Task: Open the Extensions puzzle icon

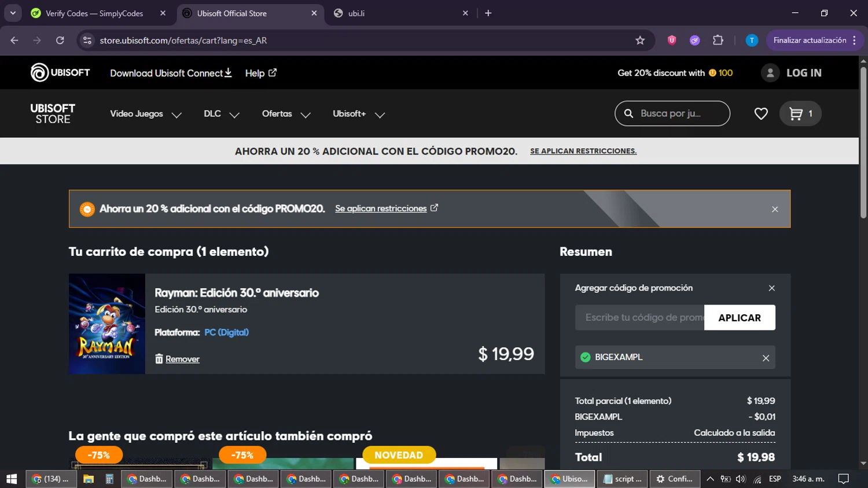Action: tap(718, 40)
